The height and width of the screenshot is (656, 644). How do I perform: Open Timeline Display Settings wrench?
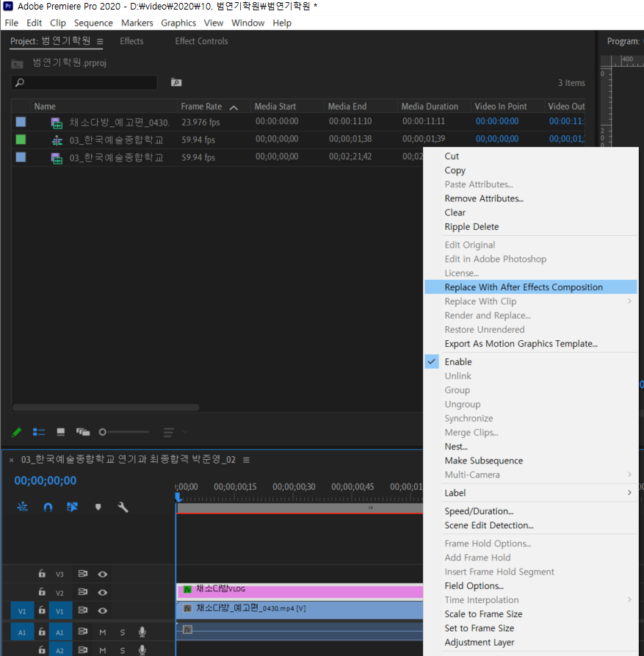123,507
